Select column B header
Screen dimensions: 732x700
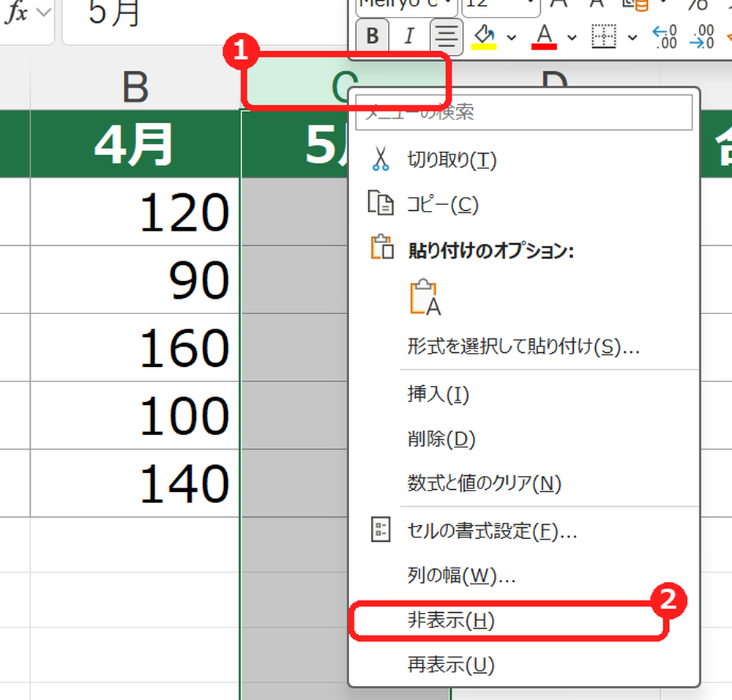coord(135,86)
